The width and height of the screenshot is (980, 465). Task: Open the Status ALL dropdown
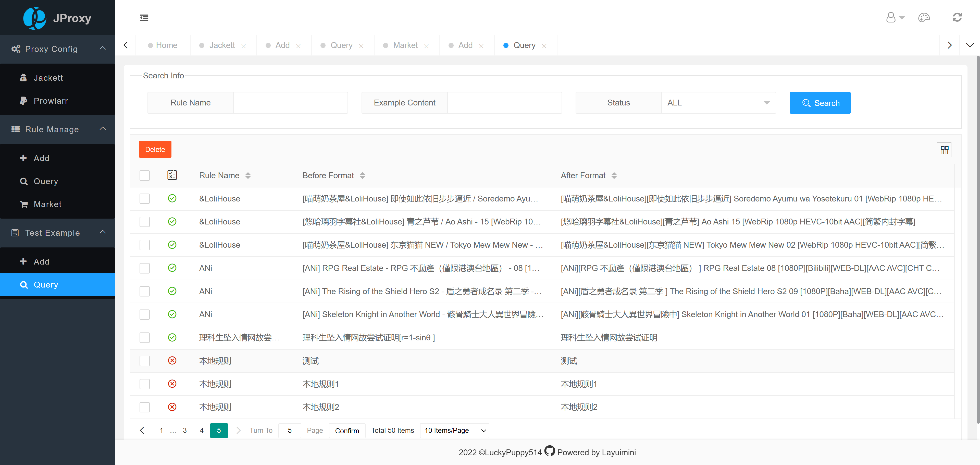(x=718, y=103)
